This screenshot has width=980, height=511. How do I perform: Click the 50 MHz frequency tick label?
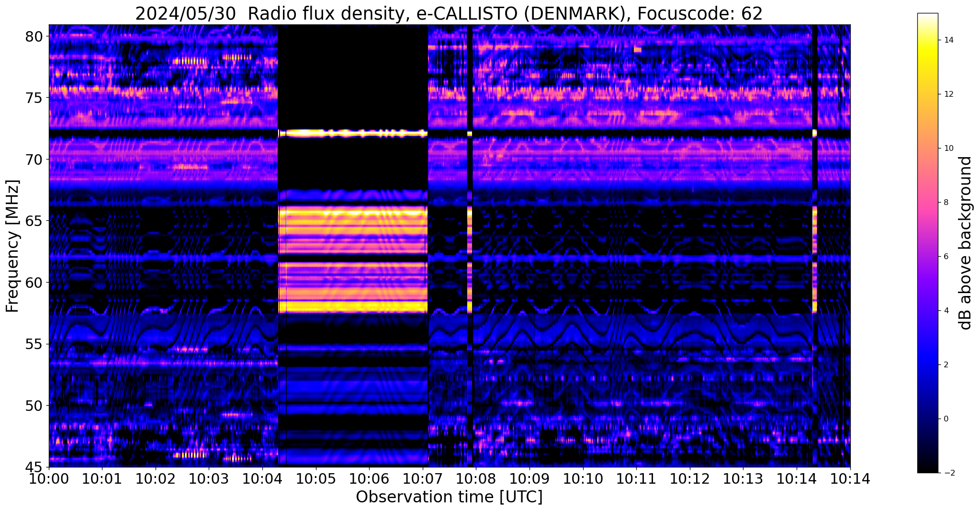click(34, 406)
